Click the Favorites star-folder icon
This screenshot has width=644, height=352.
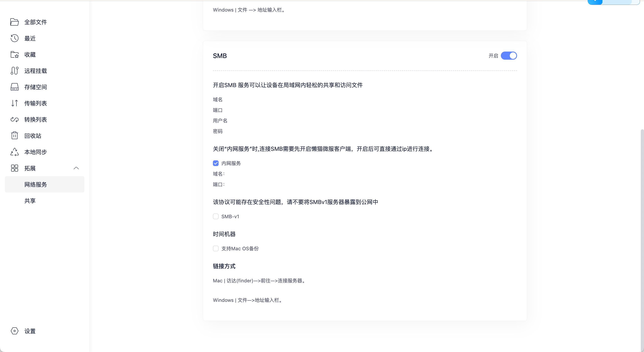pyautogui.click(x=15, y=55)
